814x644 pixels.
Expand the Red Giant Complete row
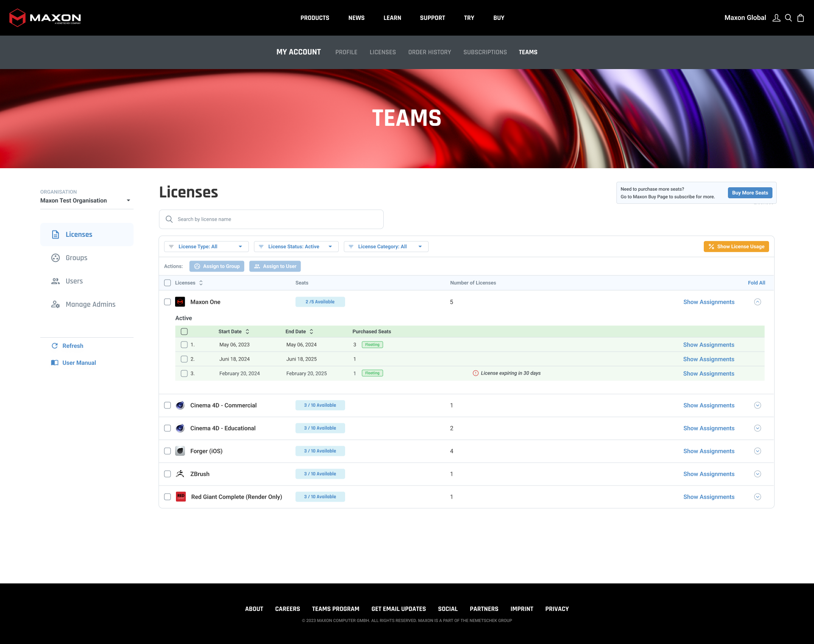[758, 497]
